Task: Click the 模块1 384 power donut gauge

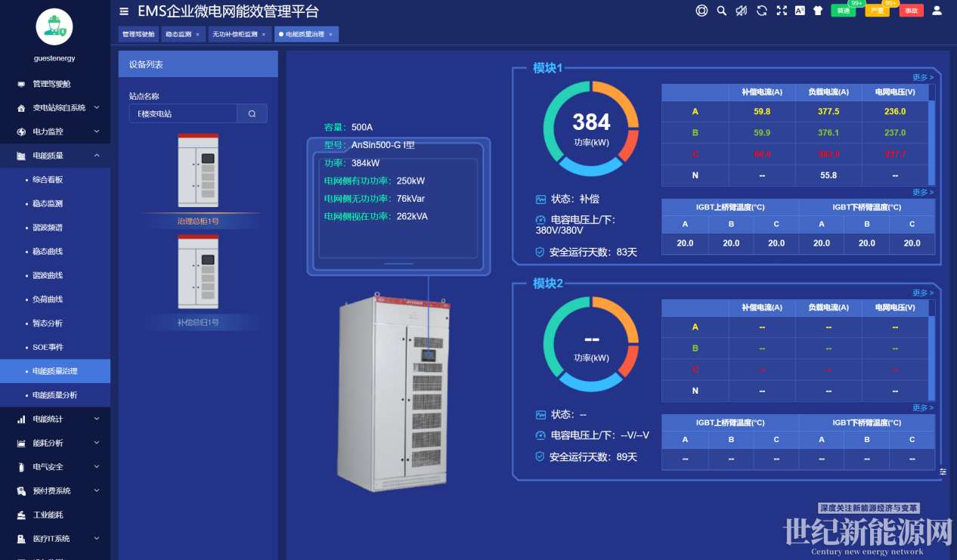Action: coord(591,128)
